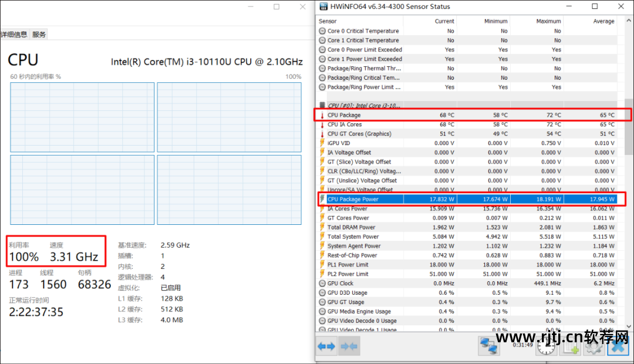Click the bottom-right CPU utilization graph
The height and width of the screenshot is (364, 634).
coord(230,190)
